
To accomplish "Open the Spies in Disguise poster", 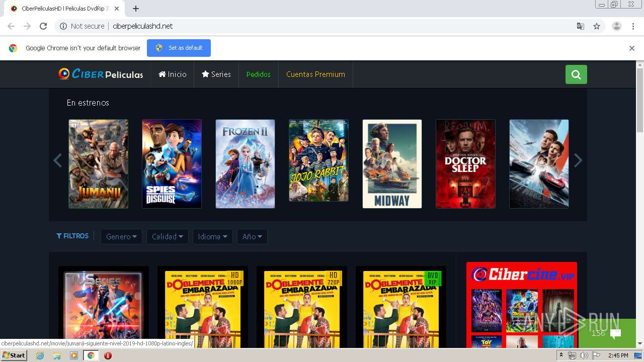I will (172, 164).
